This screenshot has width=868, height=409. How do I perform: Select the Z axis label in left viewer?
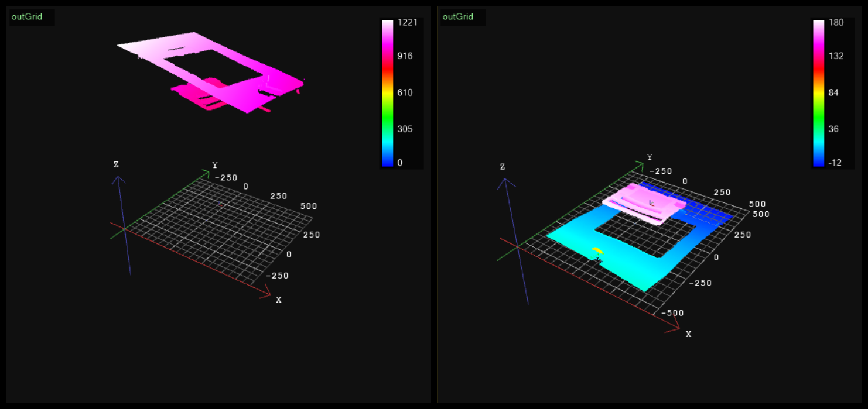(x=116, y=165)
